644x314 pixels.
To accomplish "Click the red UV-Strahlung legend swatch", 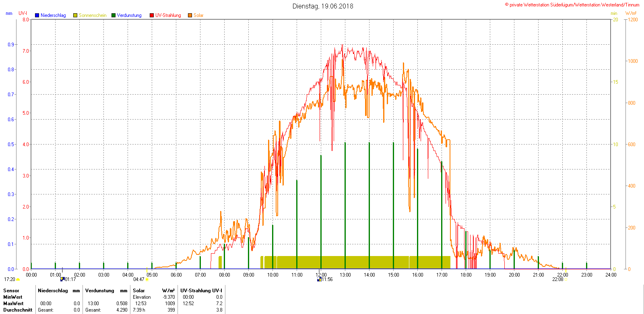I will pyautogui.click(x=152, y=15).
